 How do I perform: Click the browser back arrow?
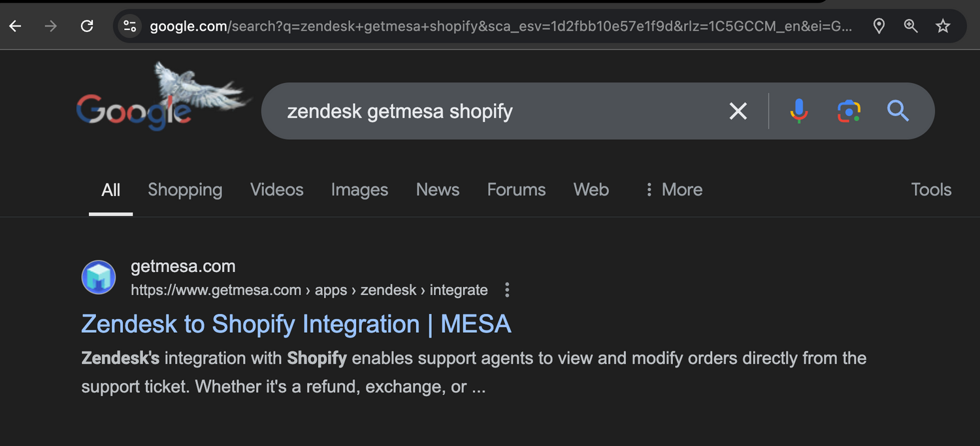pos(15,26)
